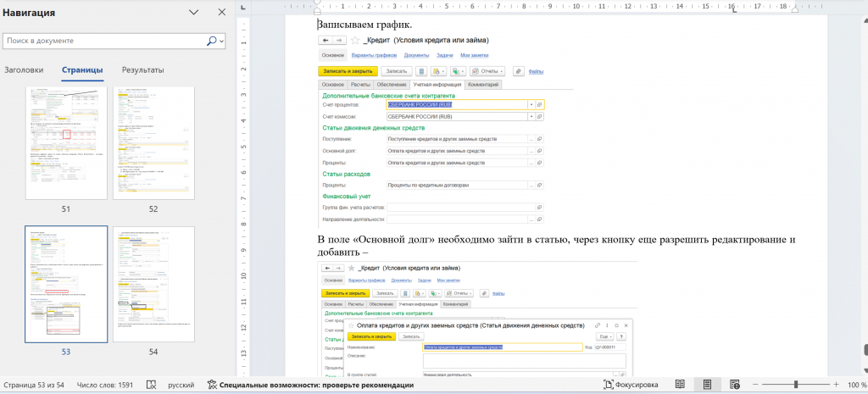Switch to Web Layout view icon

point(733,385)
